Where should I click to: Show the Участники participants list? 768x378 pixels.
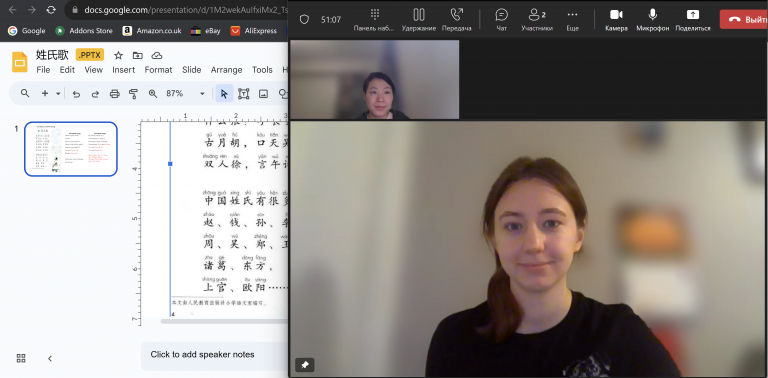point(537,20)
